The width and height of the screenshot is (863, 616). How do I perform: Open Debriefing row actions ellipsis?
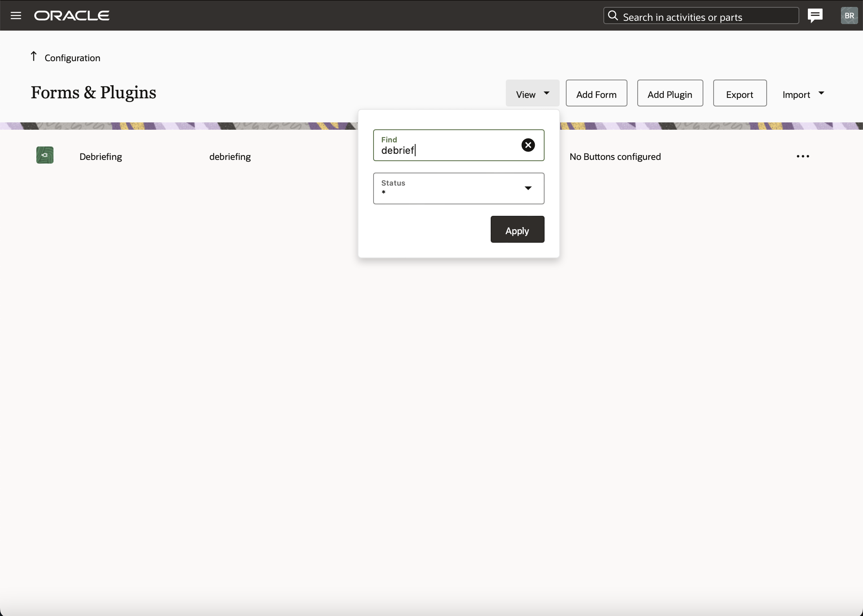click(x=803, y=156)
